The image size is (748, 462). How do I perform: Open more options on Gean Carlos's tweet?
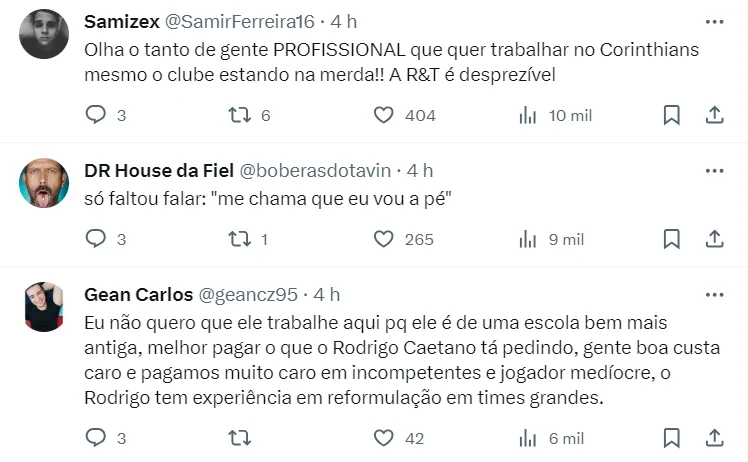[714, 294]
